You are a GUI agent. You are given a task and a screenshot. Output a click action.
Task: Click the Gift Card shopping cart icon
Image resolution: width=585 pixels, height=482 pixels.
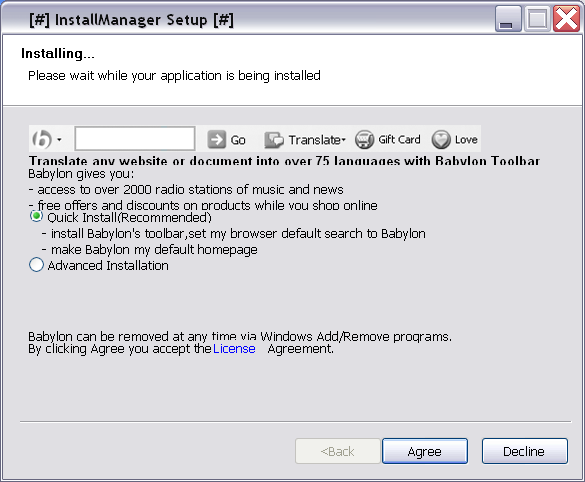tap(365, 140)
